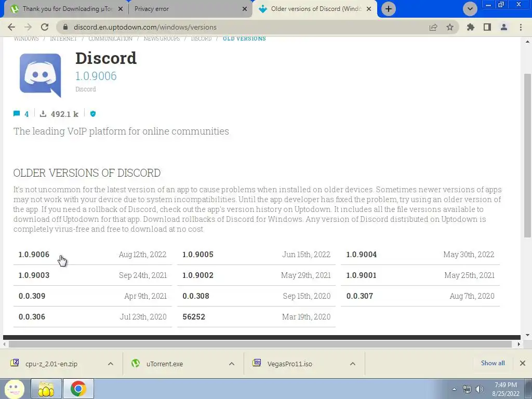532x399 pixels.
Task: Download version 1.0.9006 from Aug 12th, 2022
Action: pyautogui.click(x=92, y=255)
